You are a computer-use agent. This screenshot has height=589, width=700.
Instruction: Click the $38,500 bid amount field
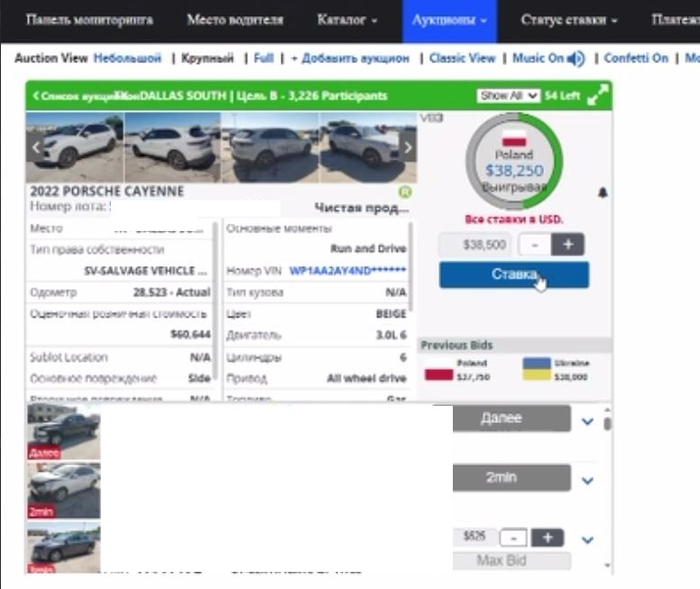(x=476, y=244)
